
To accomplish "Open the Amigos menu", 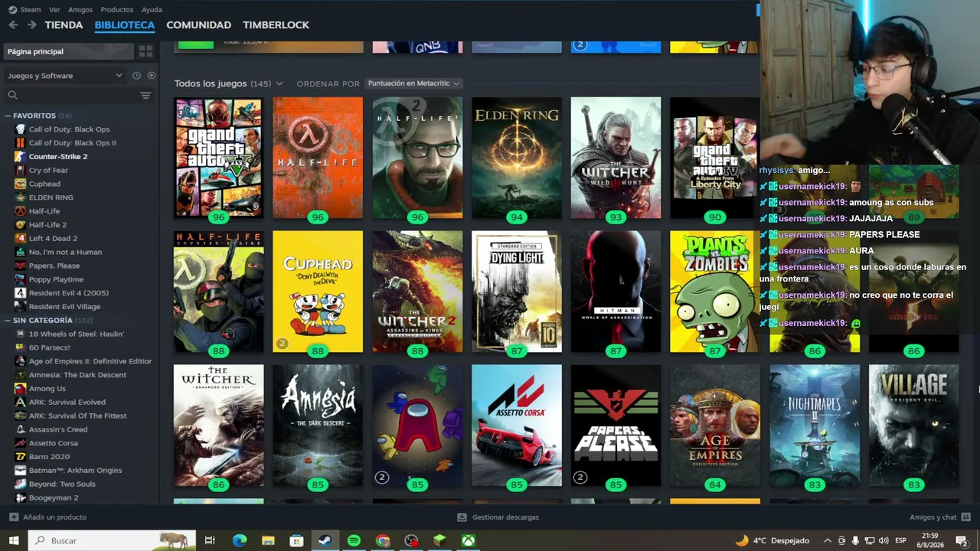I will click(80, 10).
